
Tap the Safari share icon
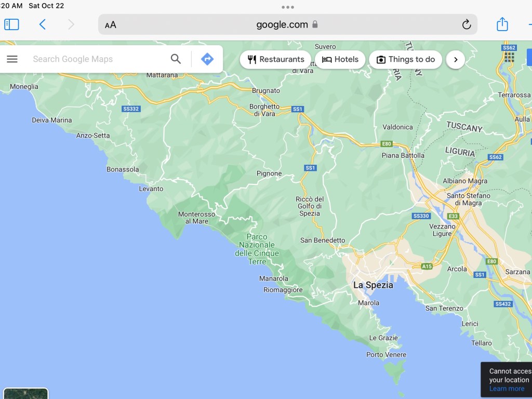(x=502, y=24)
